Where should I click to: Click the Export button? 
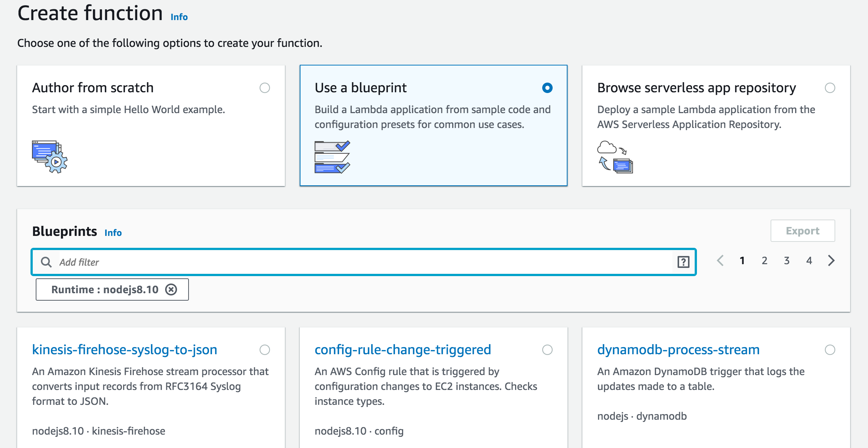coord(803,231)
